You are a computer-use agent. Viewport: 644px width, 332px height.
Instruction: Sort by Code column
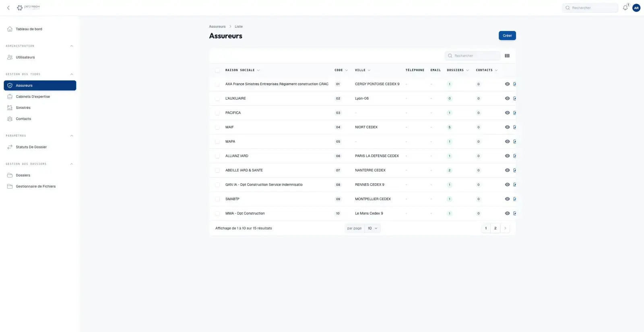tap(341, 70)
